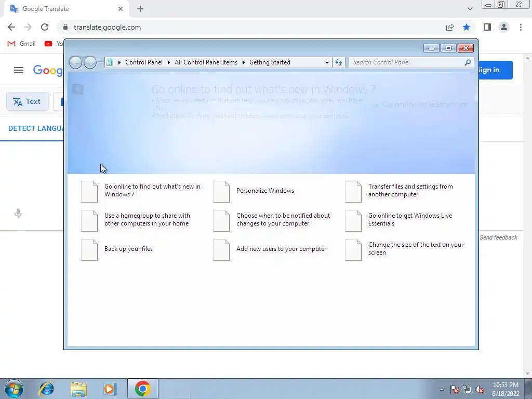Screen dimensions: 532x399
Task: Click the Sign in button
Action: click(x=495, y=70)
